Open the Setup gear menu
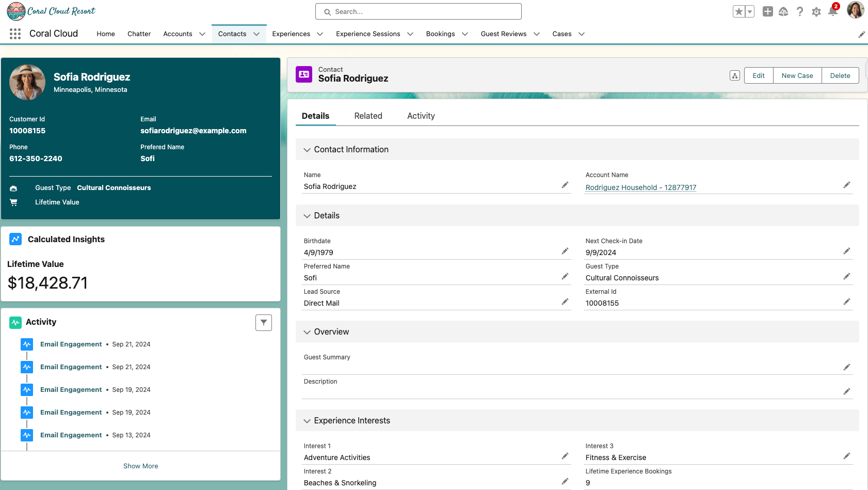This screenshot has height=490, width=868. pyautogui.click(x=816, y=11)
